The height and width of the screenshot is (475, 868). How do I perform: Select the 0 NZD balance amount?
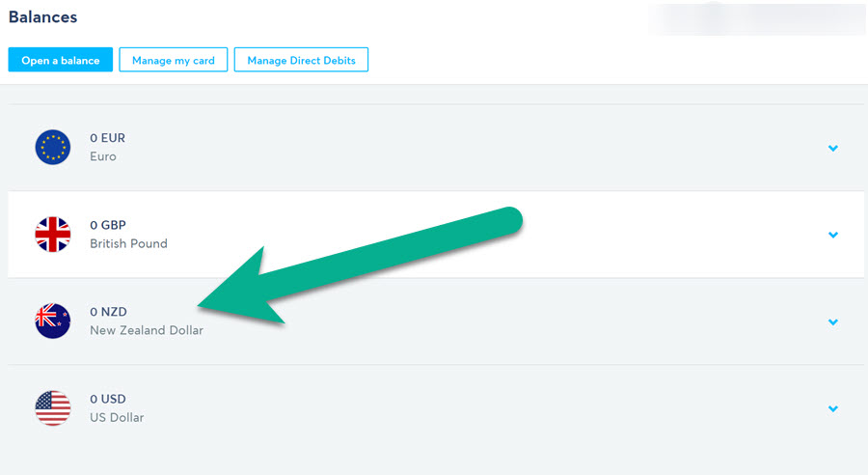(108, 312)
